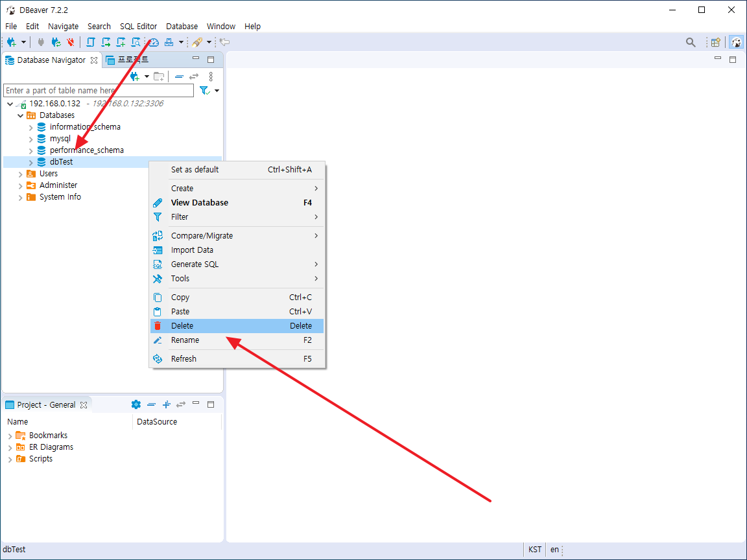The height and width of the screenshot is (560, 747).
Task: Expand the Users folder
Action: click(x=21, y=174)
